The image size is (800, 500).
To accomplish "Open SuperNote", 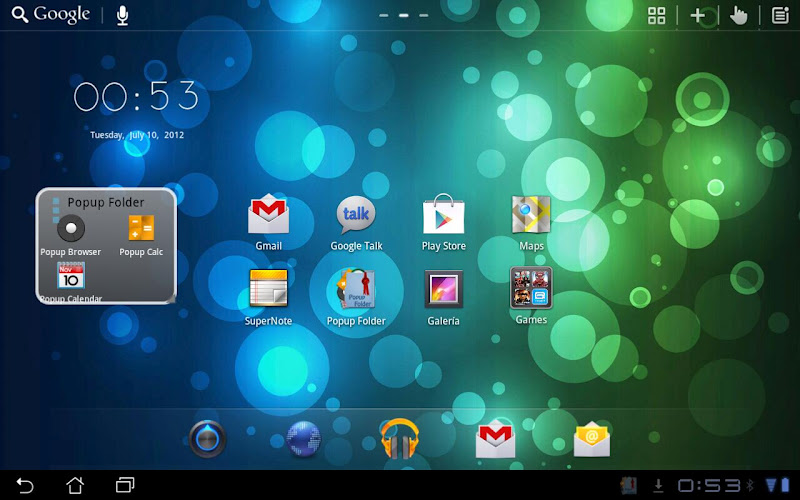I will click(x=268, y=297).
